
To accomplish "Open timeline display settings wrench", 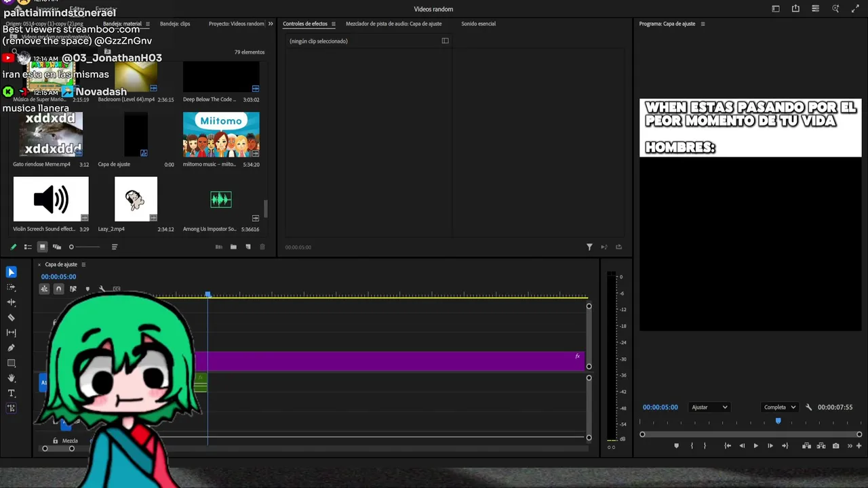I will tap(102, 289).
